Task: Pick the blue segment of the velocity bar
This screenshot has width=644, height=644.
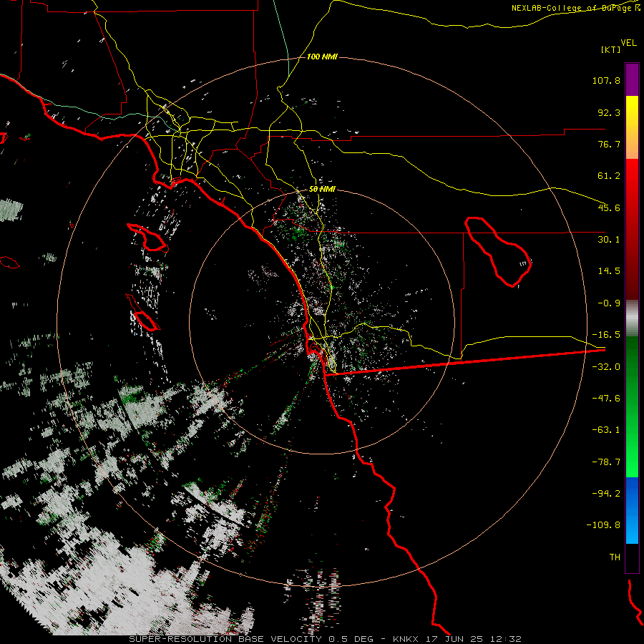Action: (x=632, y=510)
